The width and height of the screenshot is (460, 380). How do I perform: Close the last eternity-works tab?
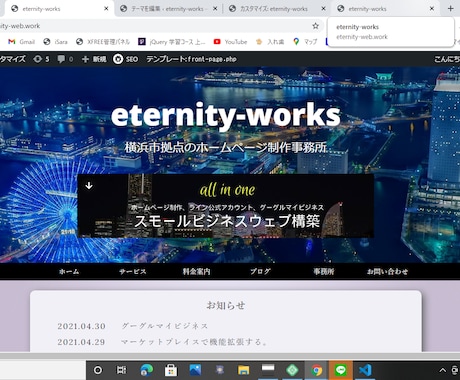(432, 9)
